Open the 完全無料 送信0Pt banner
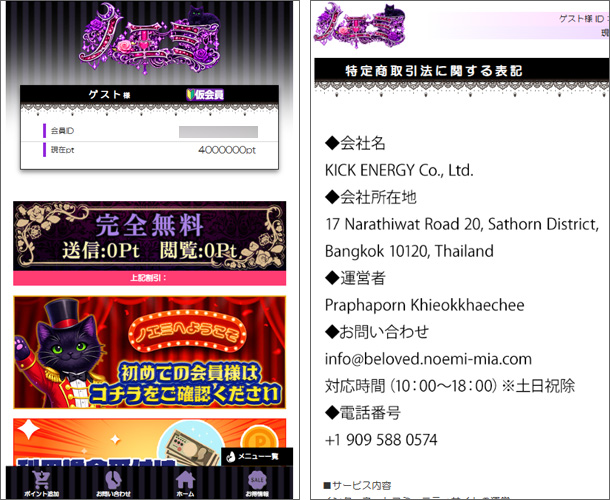 pyautogui.click(x=149, y=235)
